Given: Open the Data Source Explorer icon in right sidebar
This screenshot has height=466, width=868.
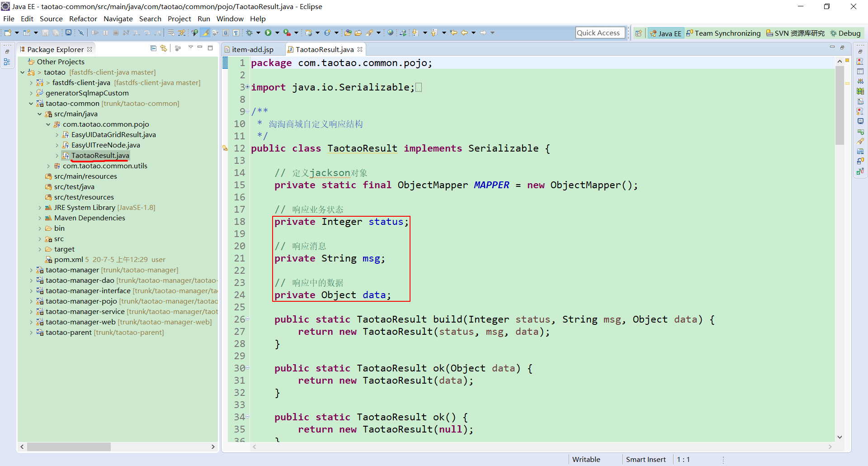Looking at the screenshot, I should tap(860, 91).
